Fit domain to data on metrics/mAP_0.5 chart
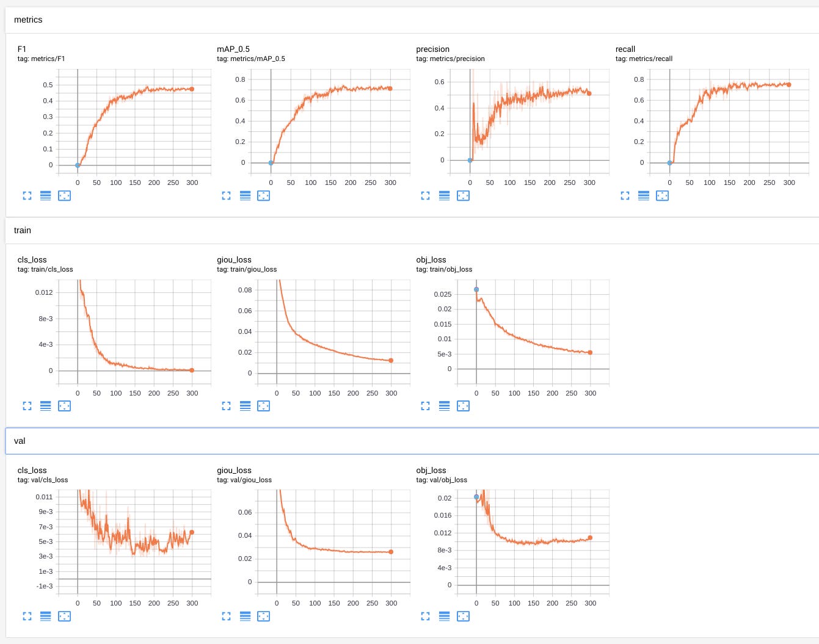Image resolution: width=819 pixels, height=644 pixels. [263, 196]
